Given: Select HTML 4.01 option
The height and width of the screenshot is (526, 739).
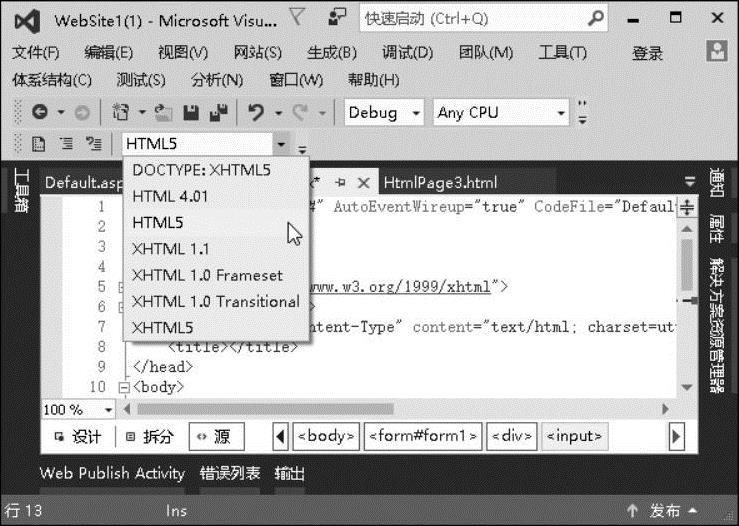Looking at the screenshot, I should [216, 196].
